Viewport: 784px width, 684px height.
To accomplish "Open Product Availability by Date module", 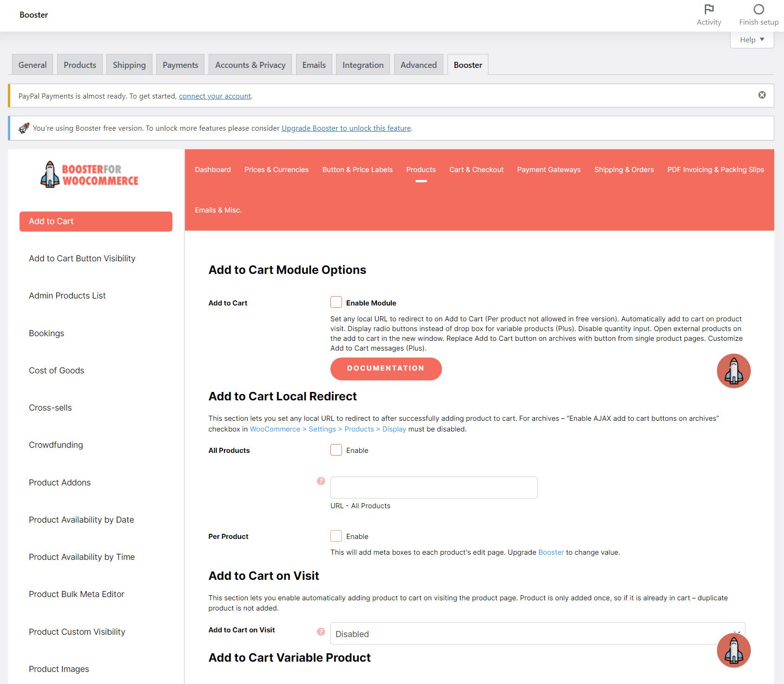I will pyautogui.click(x=81, y=520).
